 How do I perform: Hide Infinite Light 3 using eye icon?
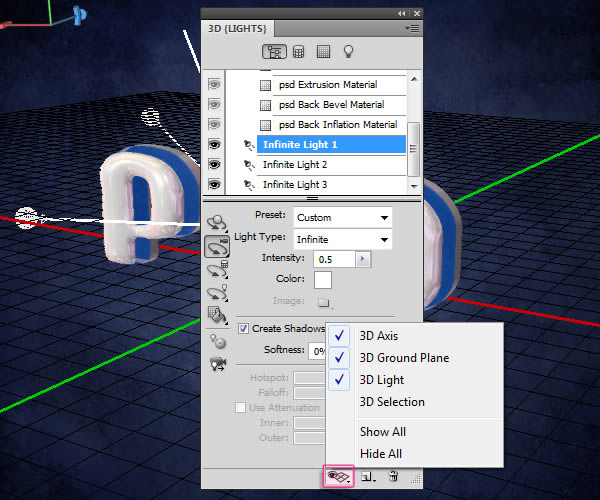pos(213,185)
